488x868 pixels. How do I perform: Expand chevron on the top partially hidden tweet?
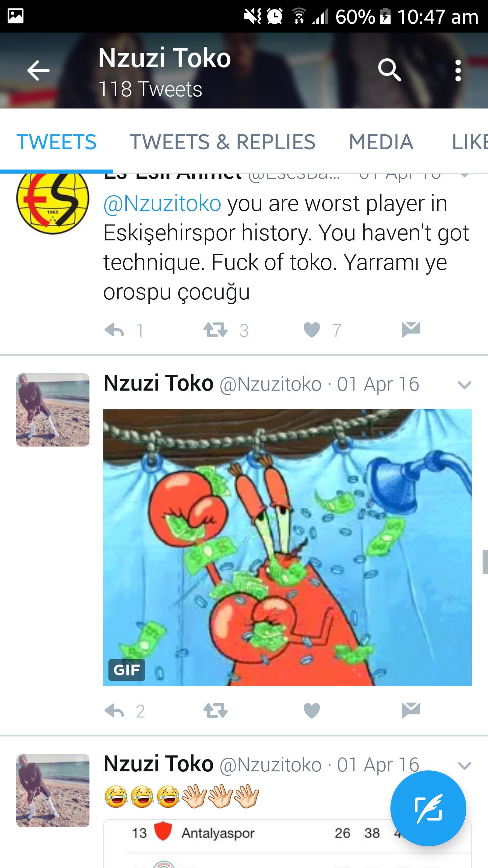pyautogui.click(x=465, y=175)
